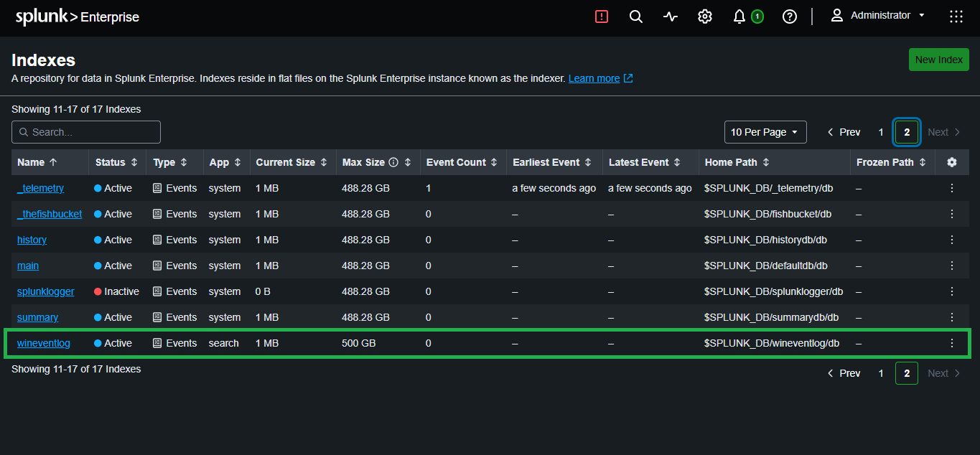Open the wineventlog index link
This screenshot has width=980, height=455.
click(44, 343)
